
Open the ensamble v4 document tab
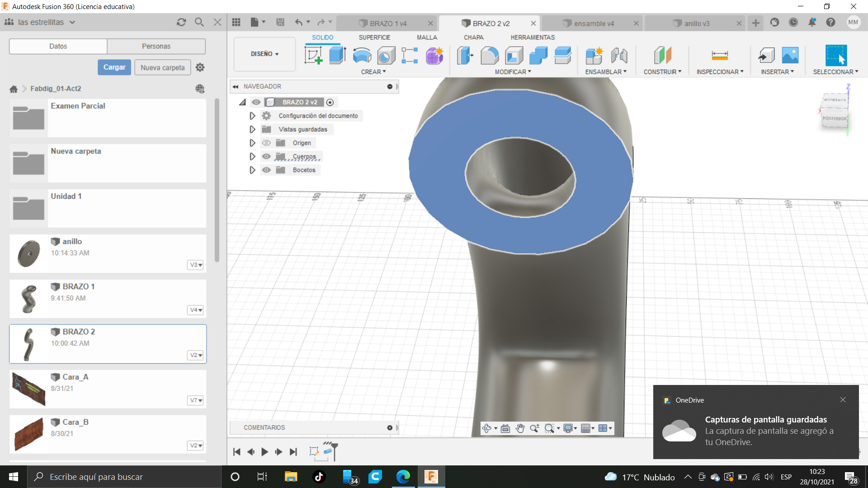click(x=594, y=23)
